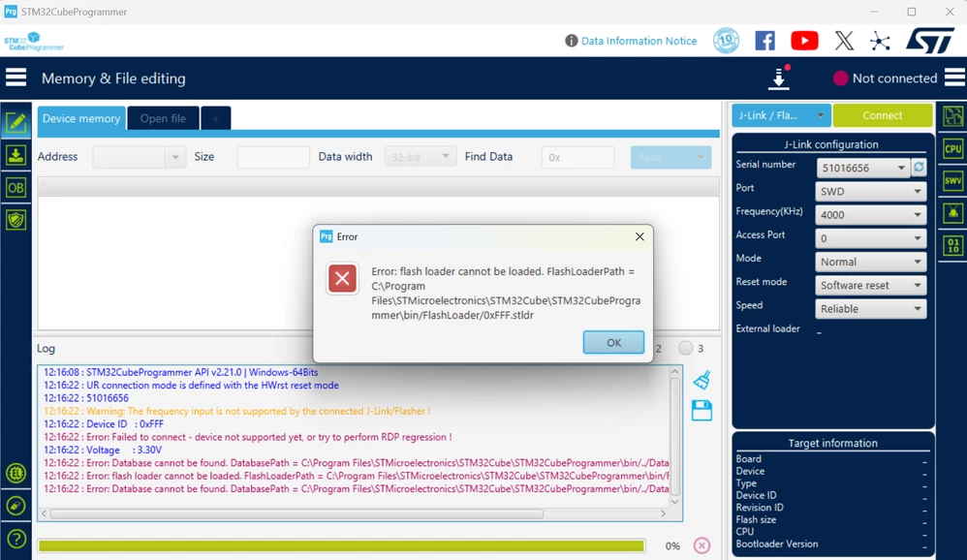The width and height of the screenshot is (967, 560).
Task: Open the fault analyzer bug icon
Action: pos(952,213)
